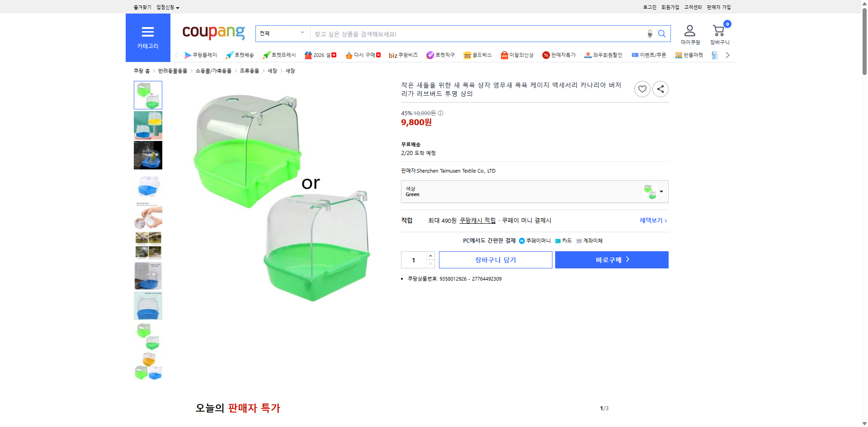Open the 카테고리 hamburger menu
The height and width of the screenshot is (427, 868).
(148, 32)
